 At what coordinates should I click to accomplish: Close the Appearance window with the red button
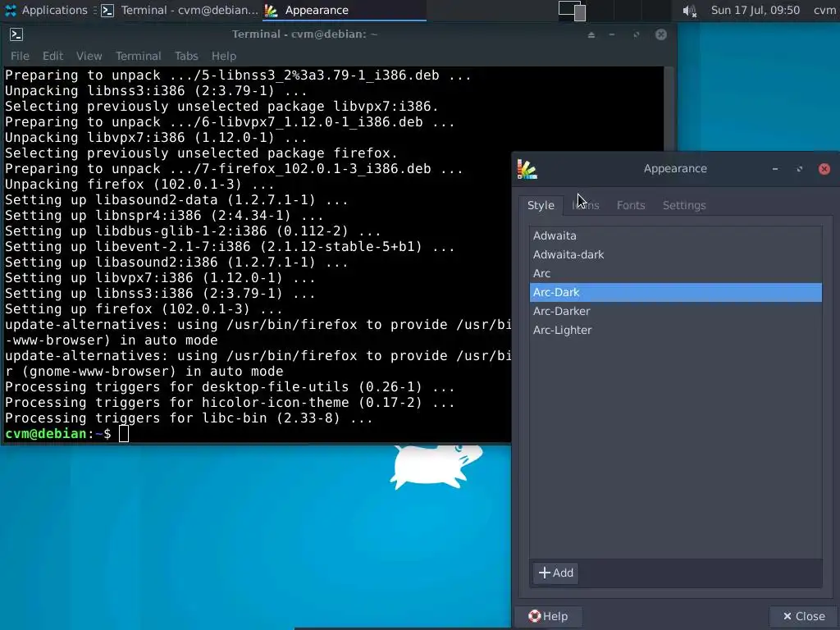coord(824,169)
